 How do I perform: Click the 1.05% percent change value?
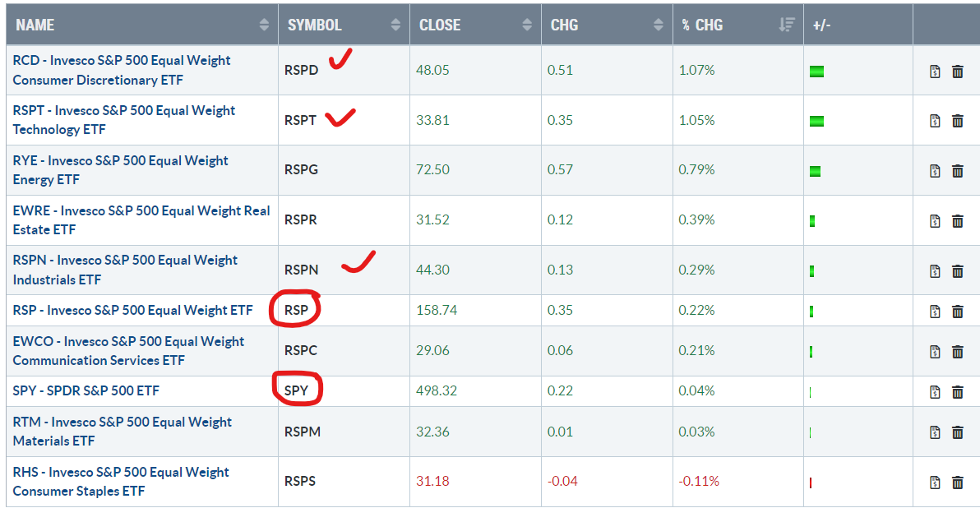click(697, 120)
